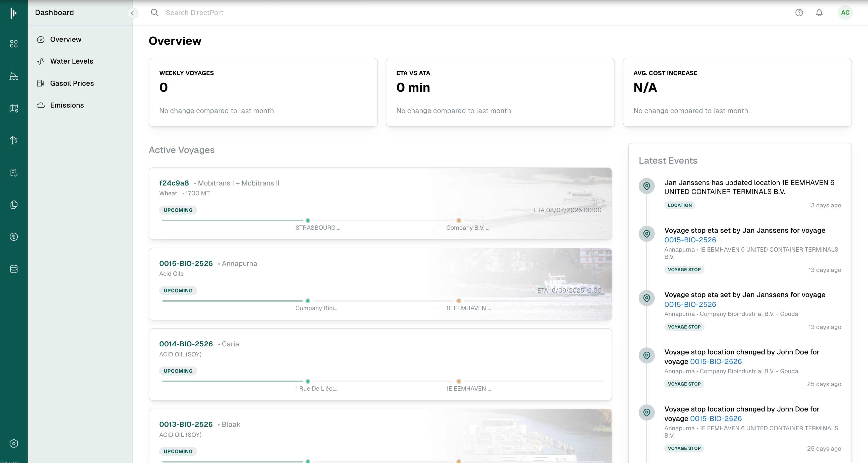The width and height of the screenshot is (868, 463).
Task: Collapse the sidebar using the chevron button
Action: click(x=132, y=13)
